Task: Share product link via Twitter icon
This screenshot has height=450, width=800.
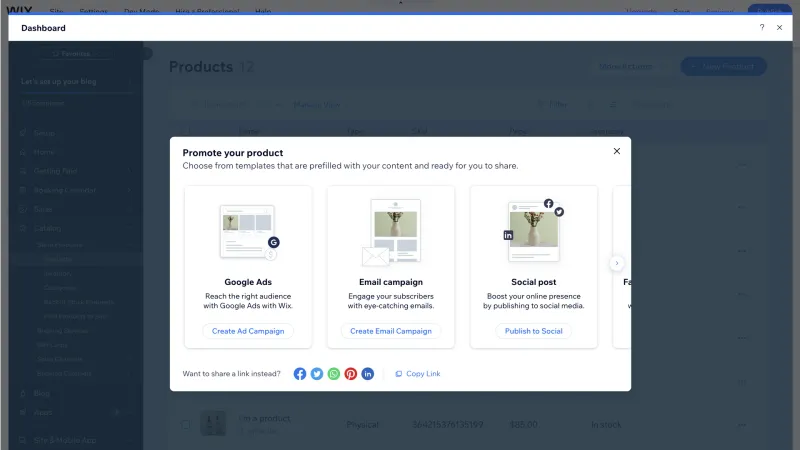Action: (x=317, y=373)
